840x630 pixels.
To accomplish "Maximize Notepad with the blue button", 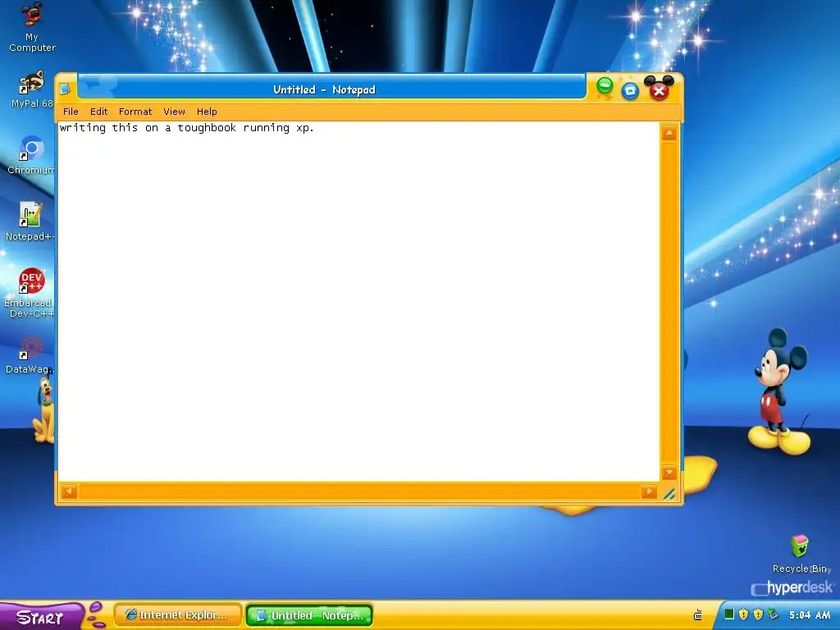I will [630, 90].
